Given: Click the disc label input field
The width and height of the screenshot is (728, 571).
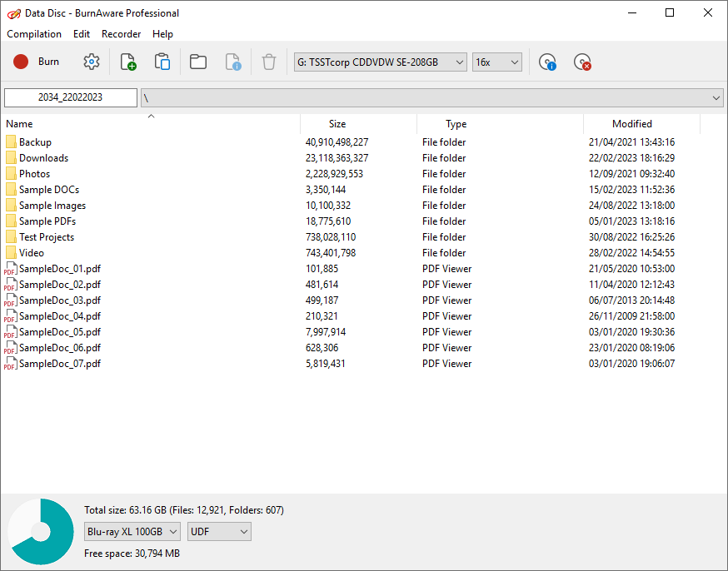Looking at the screenshot, I should [x=71, y=97].
